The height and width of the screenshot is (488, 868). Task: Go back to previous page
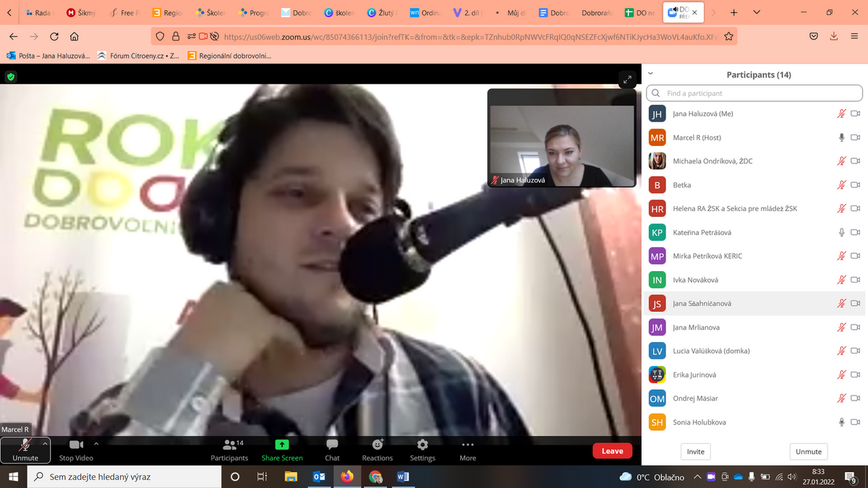click(x=14, y=36)
